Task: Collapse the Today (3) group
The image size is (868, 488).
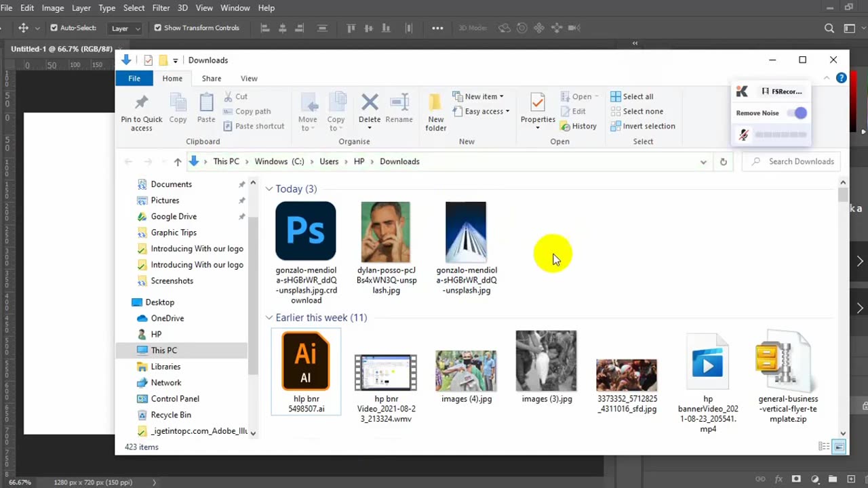Action: coord(269,188)
